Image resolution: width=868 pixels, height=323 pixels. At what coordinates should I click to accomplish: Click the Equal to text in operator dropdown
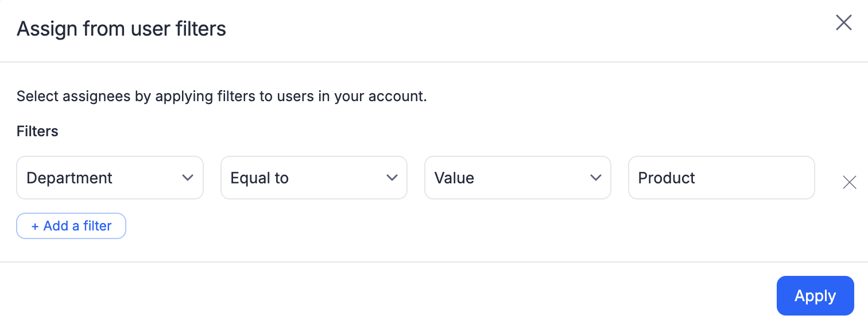click(259, 178)
